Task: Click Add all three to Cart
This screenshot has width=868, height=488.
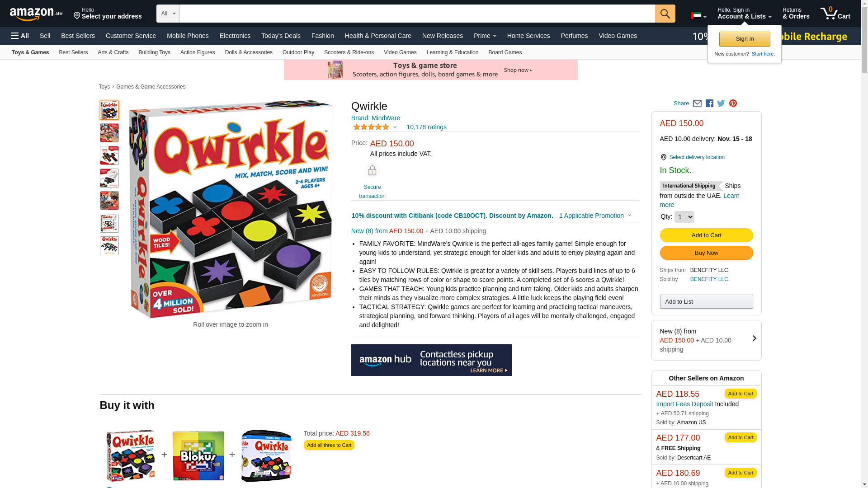Action: coord(329,445)
